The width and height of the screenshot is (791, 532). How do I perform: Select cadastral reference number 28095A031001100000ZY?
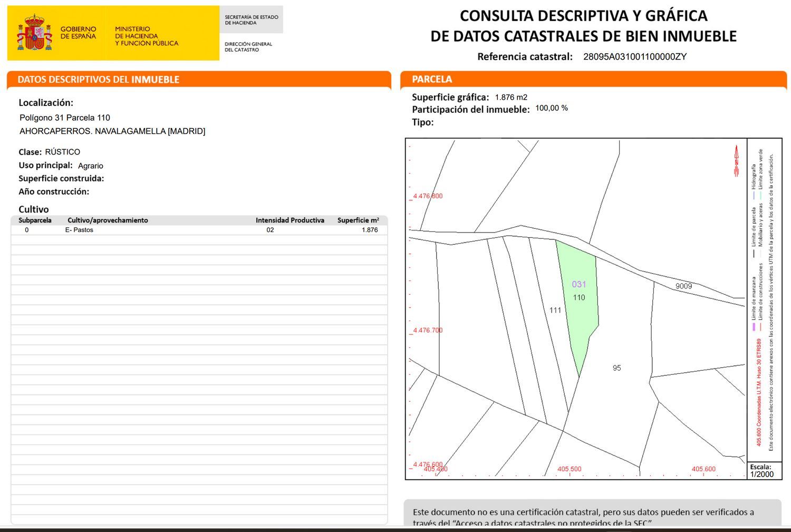pos(634,57)
